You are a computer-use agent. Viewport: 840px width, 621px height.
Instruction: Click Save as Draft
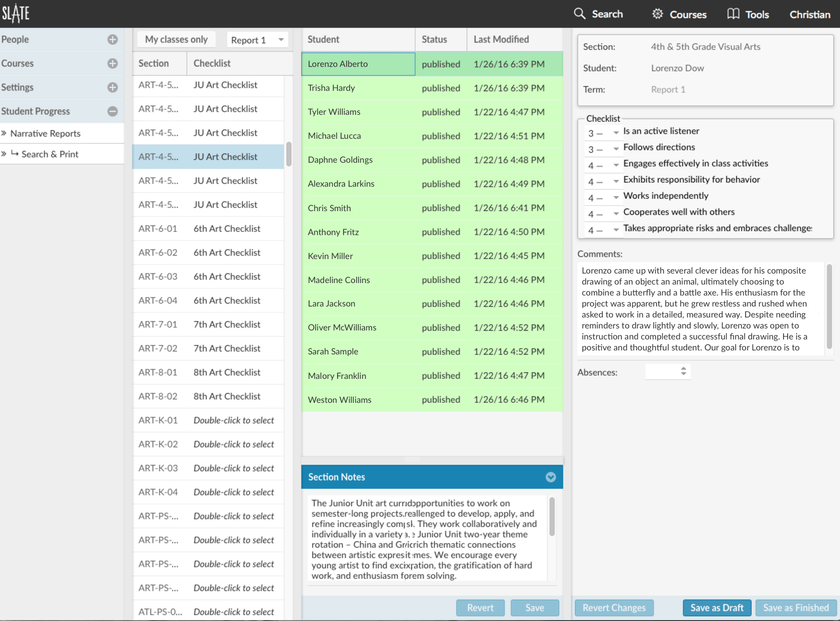coord(717,608)
